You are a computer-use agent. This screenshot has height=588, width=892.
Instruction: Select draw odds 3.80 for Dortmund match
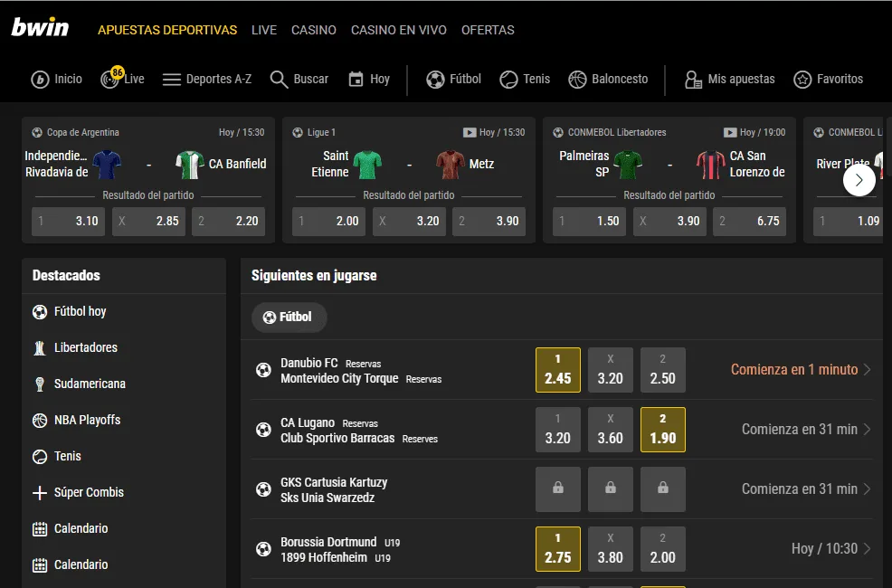[611, 549]
